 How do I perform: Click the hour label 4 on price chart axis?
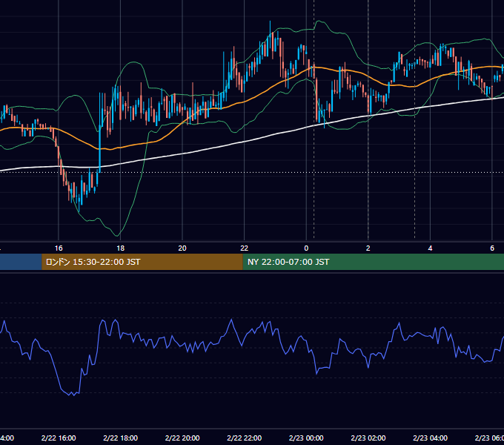click(x=430, y=248)
